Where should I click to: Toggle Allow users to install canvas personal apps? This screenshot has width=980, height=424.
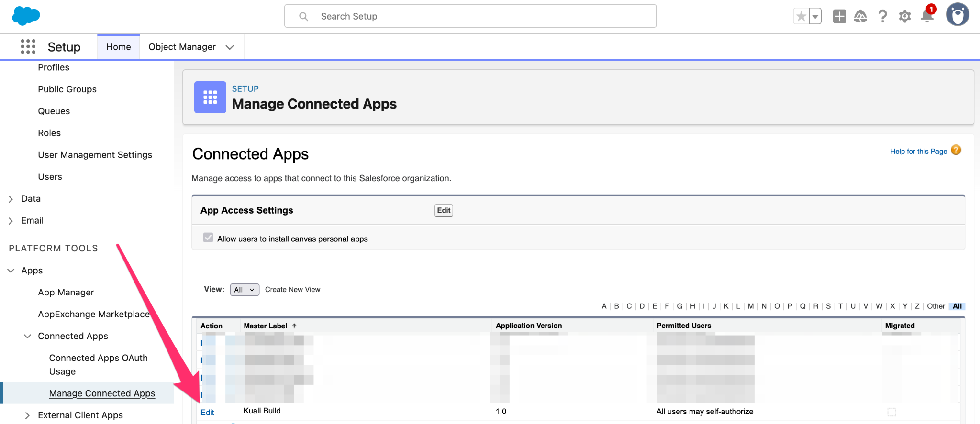[208, 238]
